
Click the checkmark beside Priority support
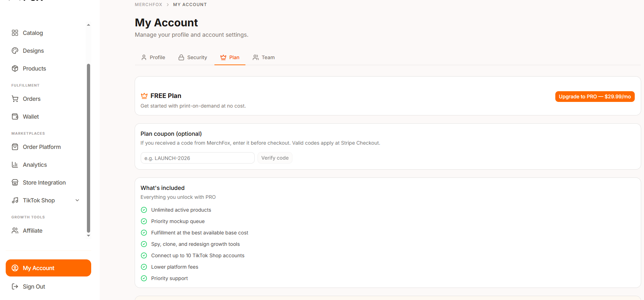click(144, 278)
